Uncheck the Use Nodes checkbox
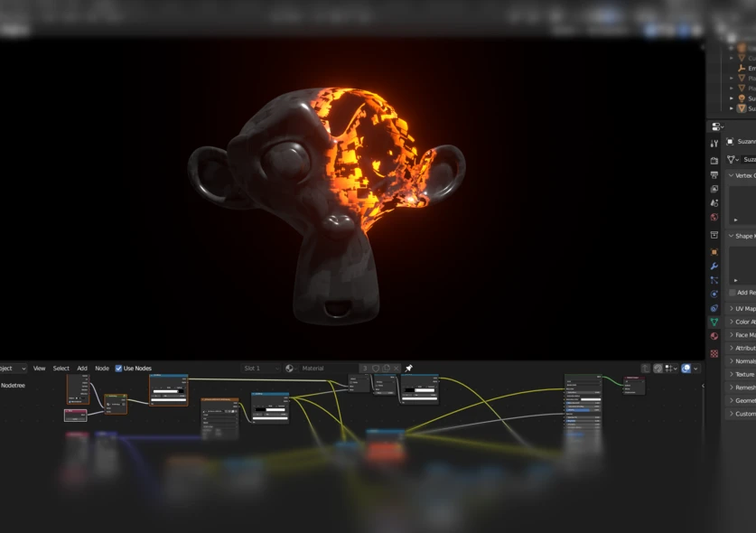 coord(118,369)
